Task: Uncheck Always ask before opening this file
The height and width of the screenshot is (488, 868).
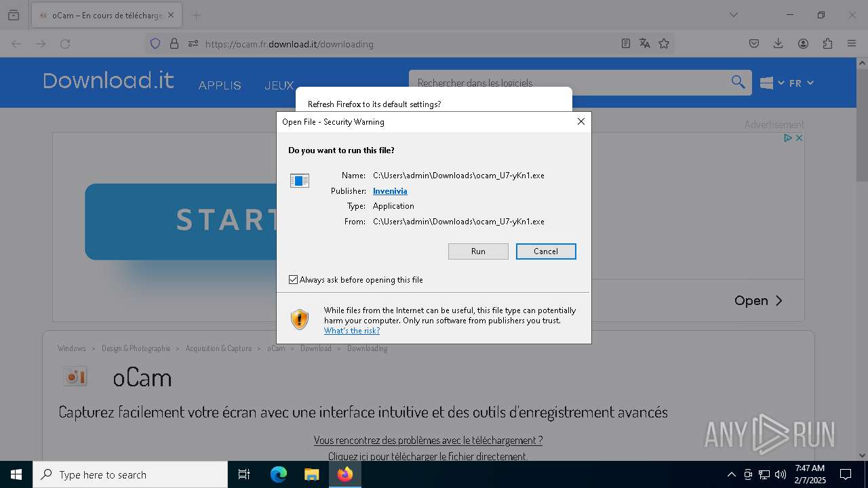Action: click(293, 280)
